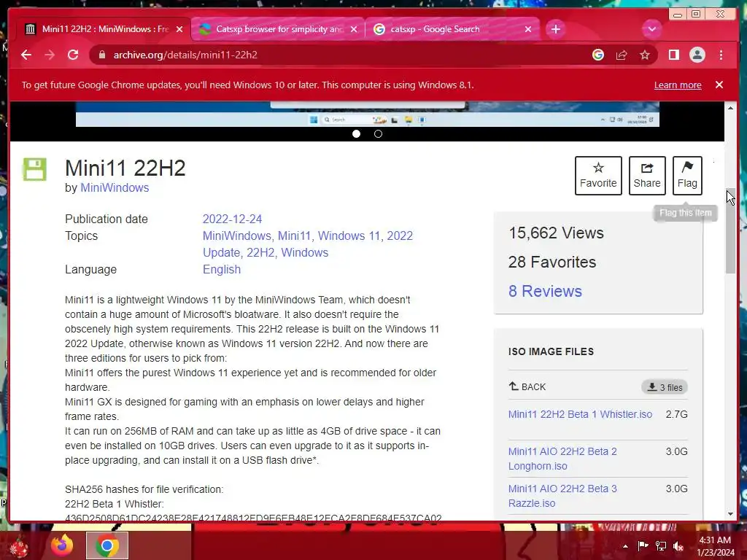Show hidden tray icons arrow
The width and height of the screenshot is (747, 560).
tap(625, 546)
